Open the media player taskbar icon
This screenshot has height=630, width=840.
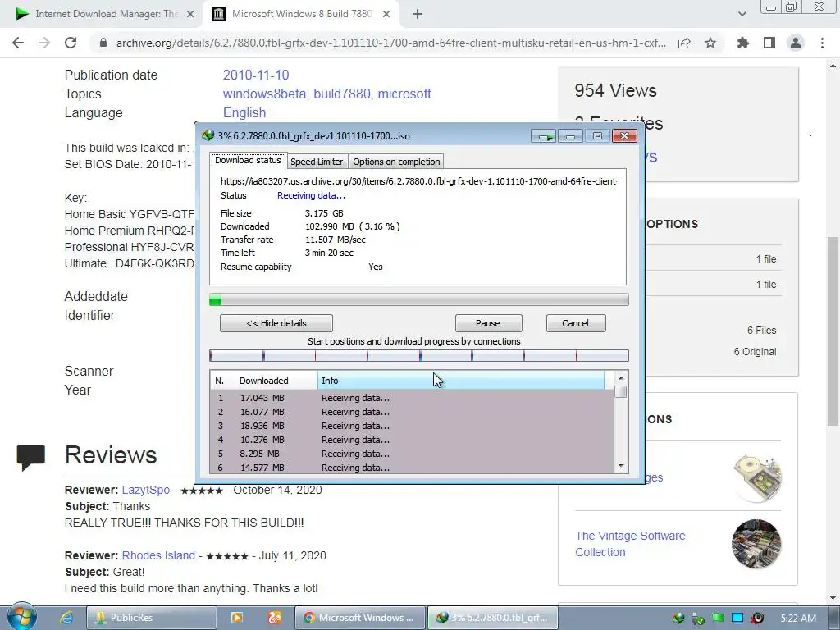(x=237, y=618)
